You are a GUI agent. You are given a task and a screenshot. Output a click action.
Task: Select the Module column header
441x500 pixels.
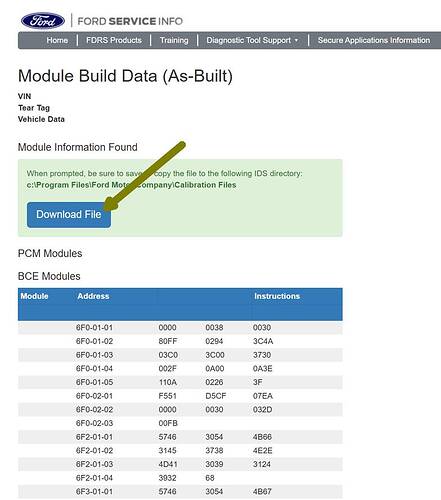coord(34,296)
